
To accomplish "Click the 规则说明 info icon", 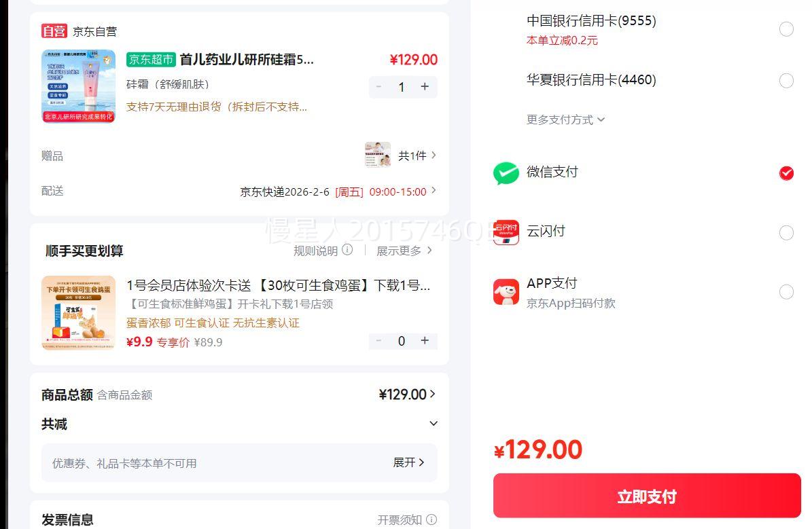I will click(x=347, y=250).
